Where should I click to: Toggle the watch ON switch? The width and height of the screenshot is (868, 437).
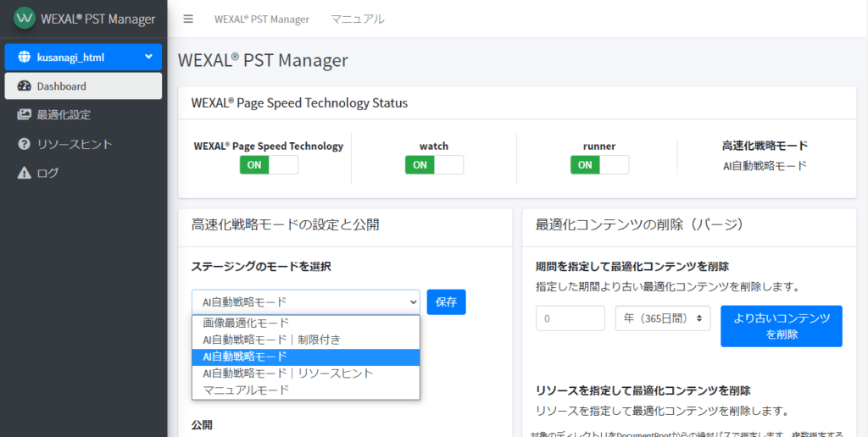(x=434, y=165)
